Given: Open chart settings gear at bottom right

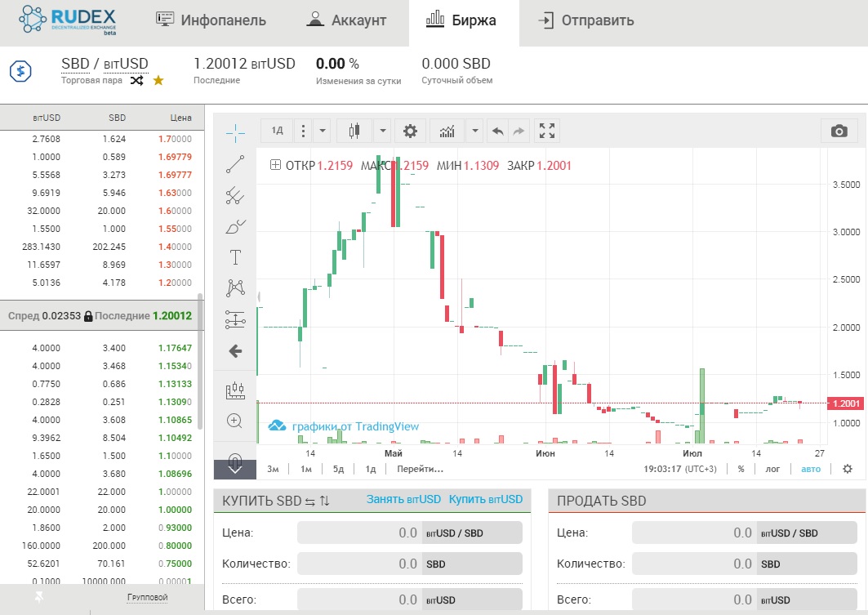Looking at the screenshot, I should (848, 469).
